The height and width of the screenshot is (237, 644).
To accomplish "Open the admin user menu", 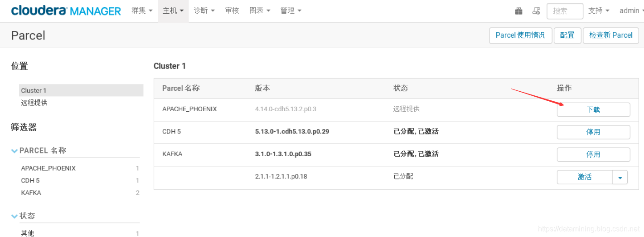I will pyautogui.click(x=632, y=10).
